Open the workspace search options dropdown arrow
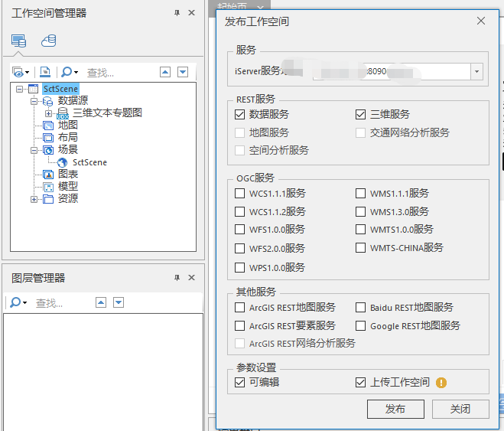This screenshot has height=431, width=504. pyautogui.click(x=76, y=73)
